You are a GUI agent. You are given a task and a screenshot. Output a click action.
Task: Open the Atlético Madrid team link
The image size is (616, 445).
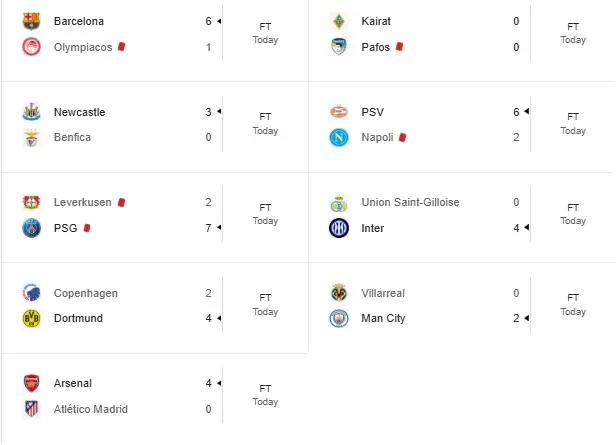[91, 408]
